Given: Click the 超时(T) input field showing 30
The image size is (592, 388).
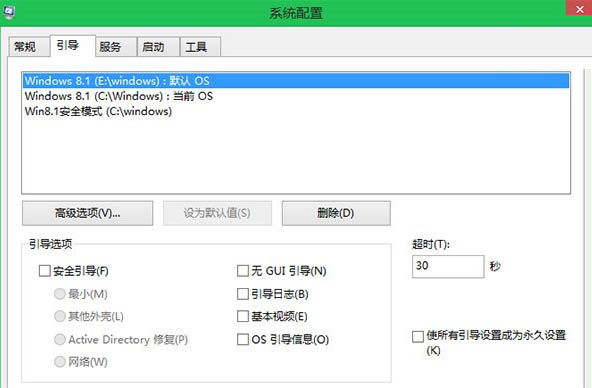Looking at the screenshot, I should click(448, 266).
